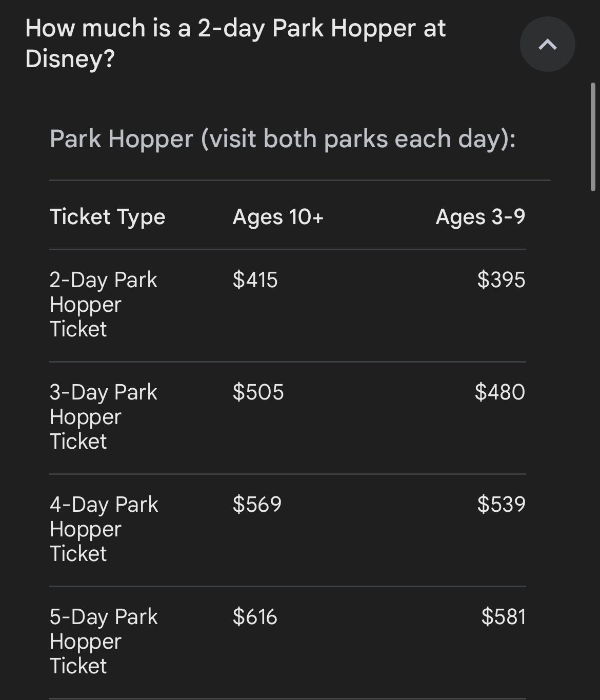Click the vertical scrollbar thumb
The width and height of the screenshot is (600, 700).
click(594, 137)
